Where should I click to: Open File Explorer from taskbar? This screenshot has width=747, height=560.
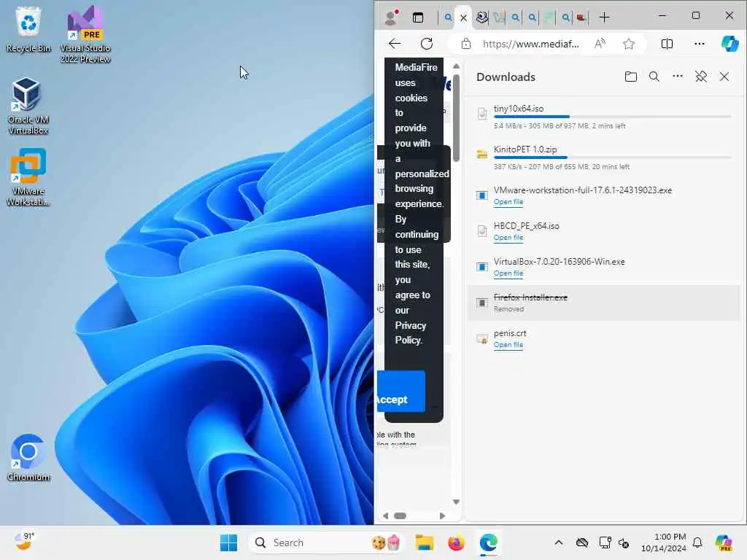click(424, 542)
